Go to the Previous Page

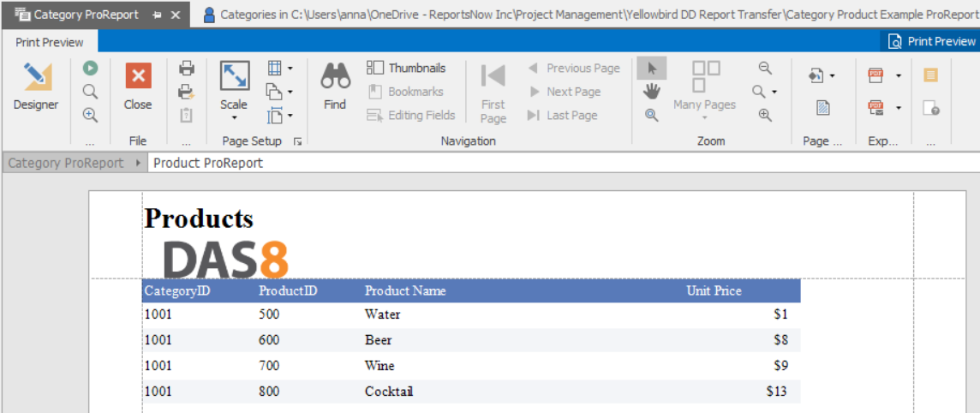pyautogui.click(x=573, y=68)
